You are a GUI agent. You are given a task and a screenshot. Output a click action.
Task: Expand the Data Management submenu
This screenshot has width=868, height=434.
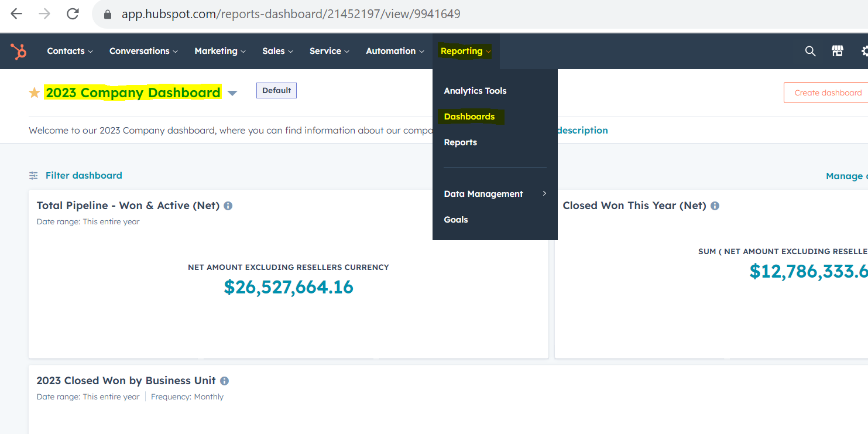(x=495, y=194)
